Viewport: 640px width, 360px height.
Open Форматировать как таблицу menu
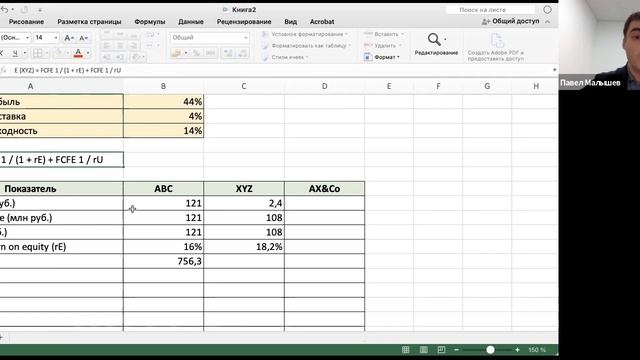(x=306, y=46)
